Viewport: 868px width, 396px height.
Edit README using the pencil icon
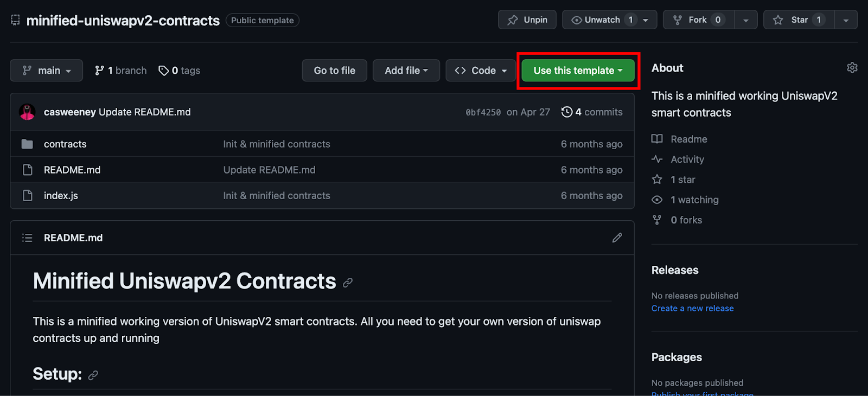click(x=617, y=238)
